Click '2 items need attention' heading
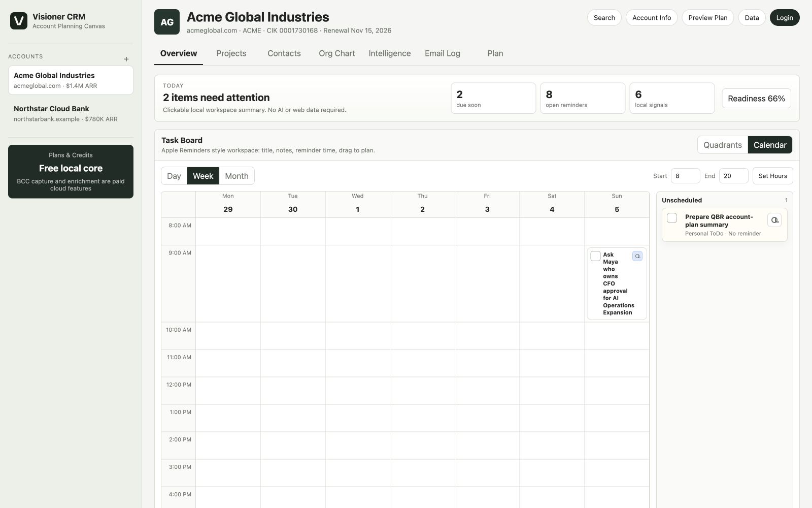Screen dimensions: 812x508 coord(216,98)
